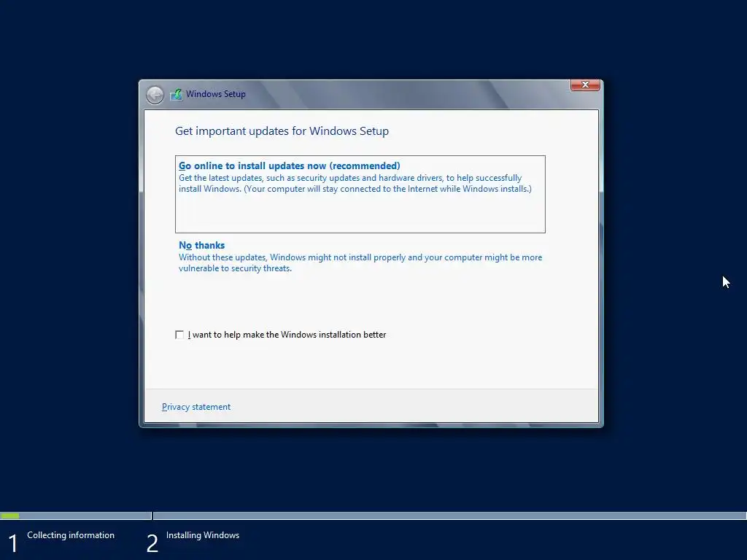Click the Installing Windows step label
Screen dimensions: 747x560
[x=203, y=535]
